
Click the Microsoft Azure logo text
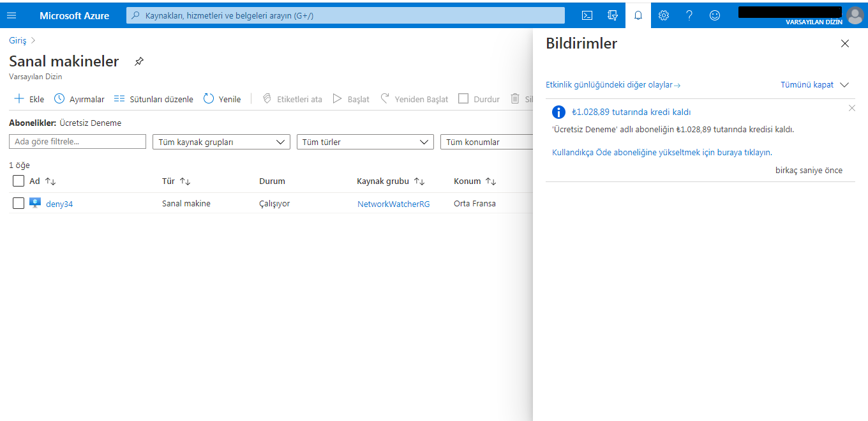tap(74, 15)
